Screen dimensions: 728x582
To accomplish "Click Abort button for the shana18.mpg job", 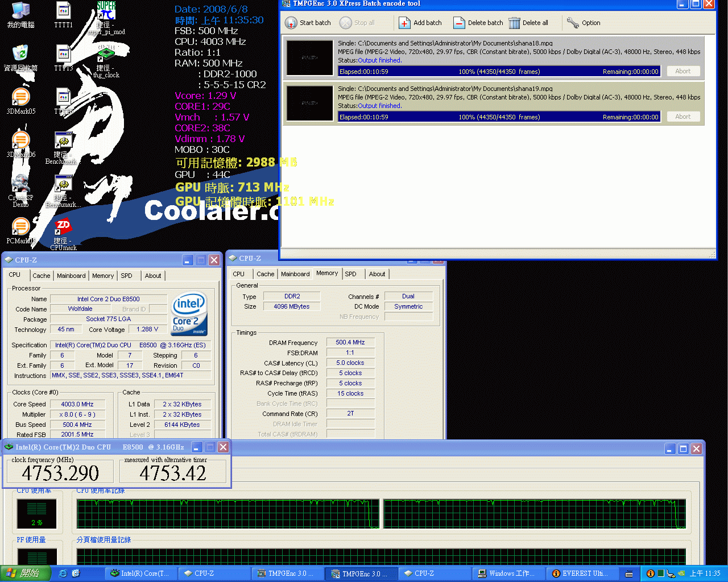I will (x=682, y=71).
